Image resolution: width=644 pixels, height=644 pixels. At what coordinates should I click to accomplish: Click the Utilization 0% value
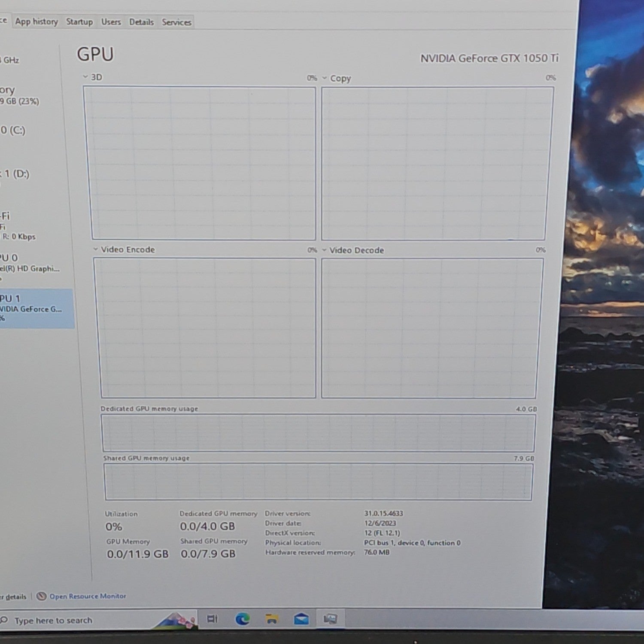[114, 526]
